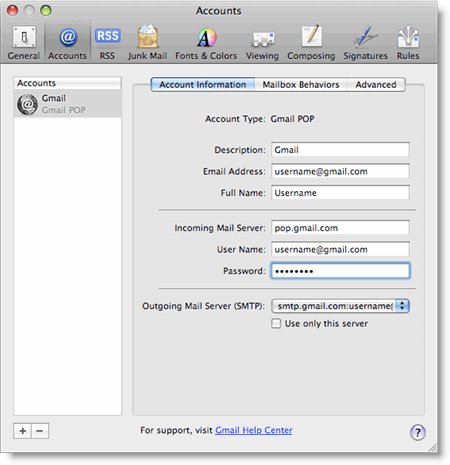Image resolution: width=450 pixels, height=465 pixels.
Task: Open the Outgoing Mail Server dropdown
Action: pyautogui.click(x=340, y=306)
